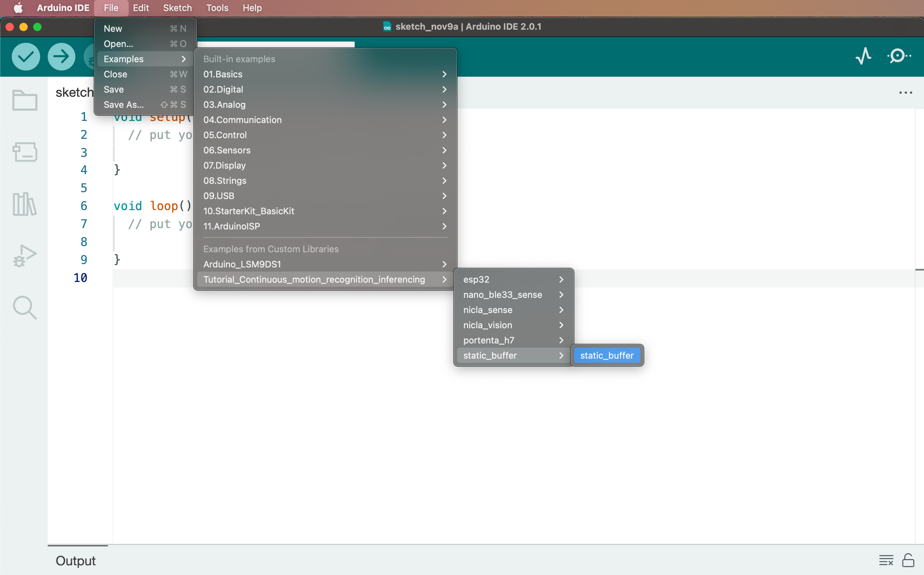Open the Sketchbook folder sidebar icon
This screenshot has height=575, width=924.
(25, 101)
